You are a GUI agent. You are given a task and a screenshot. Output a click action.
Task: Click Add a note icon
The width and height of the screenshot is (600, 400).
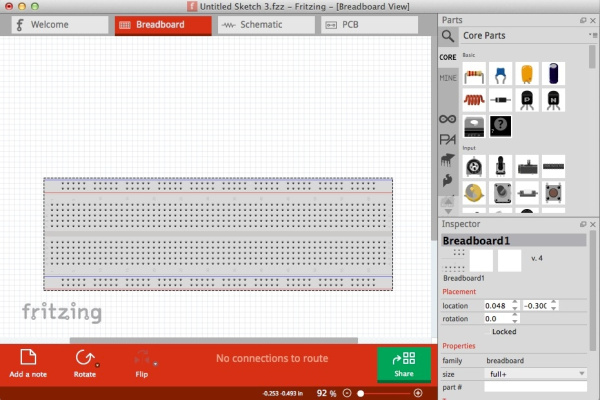(28, 364)
